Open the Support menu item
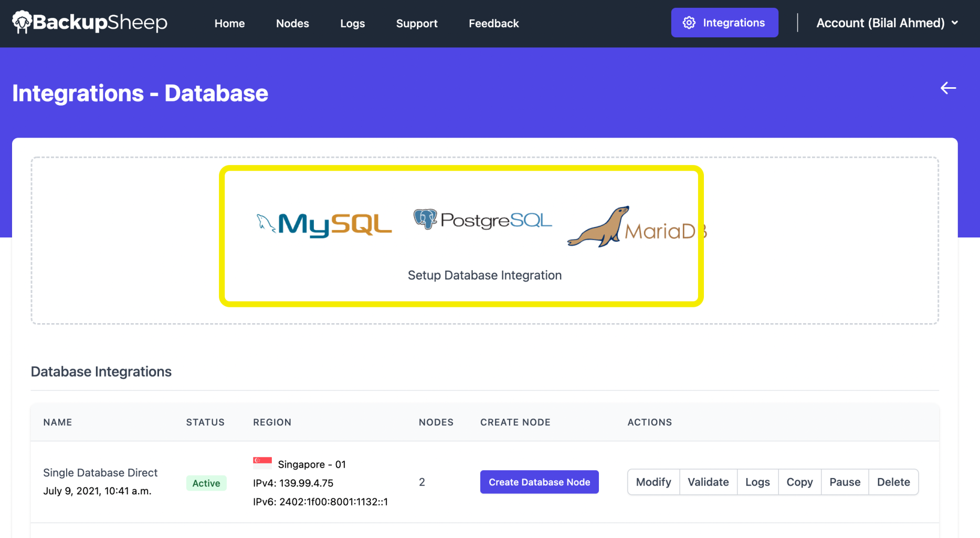This screenshot has height=538, width=980. (x=417, y=23)
